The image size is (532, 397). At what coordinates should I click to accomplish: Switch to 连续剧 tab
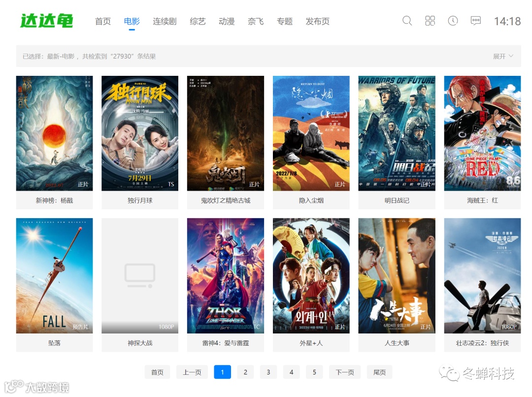tap(165, 21)
